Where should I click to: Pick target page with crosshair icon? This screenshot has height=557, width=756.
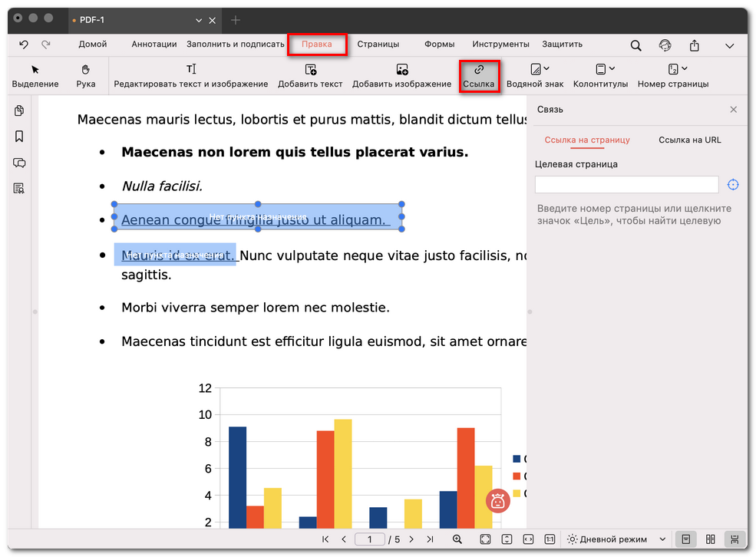coord(733,184)
